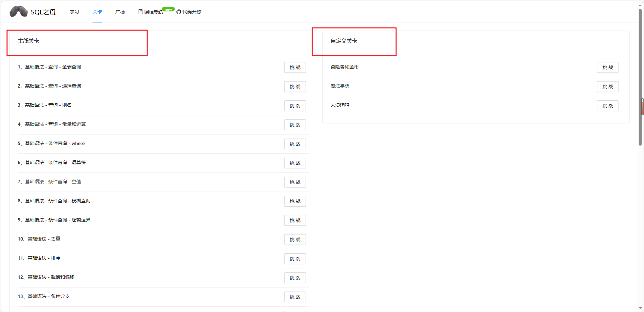
Task: Open the 广场 tab
Action: click(x=120, y=11)
